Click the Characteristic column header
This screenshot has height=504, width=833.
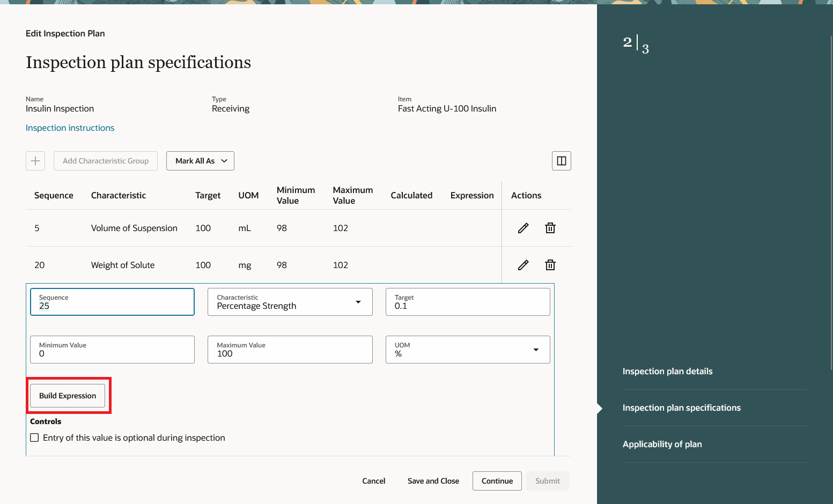coord(119,195)
